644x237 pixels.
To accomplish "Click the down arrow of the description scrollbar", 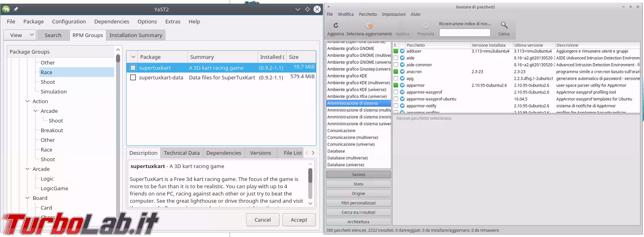I will point(310,204).
